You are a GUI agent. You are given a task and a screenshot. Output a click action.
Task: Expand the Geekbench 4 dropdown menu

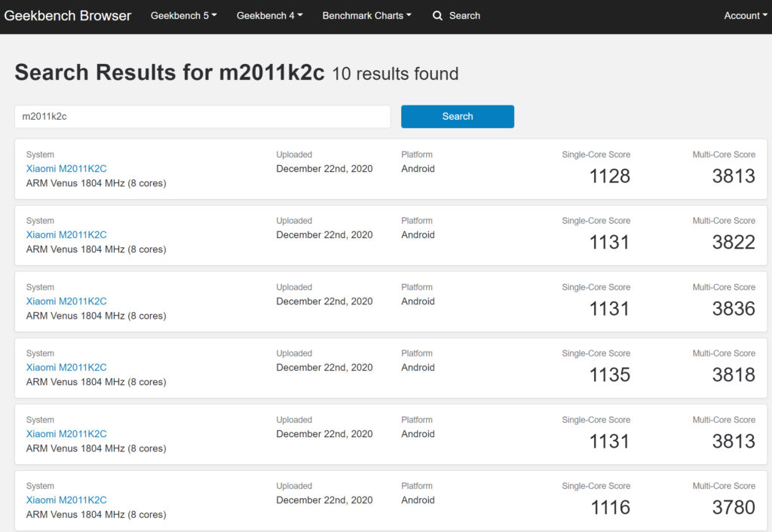[x=269, y=16]
